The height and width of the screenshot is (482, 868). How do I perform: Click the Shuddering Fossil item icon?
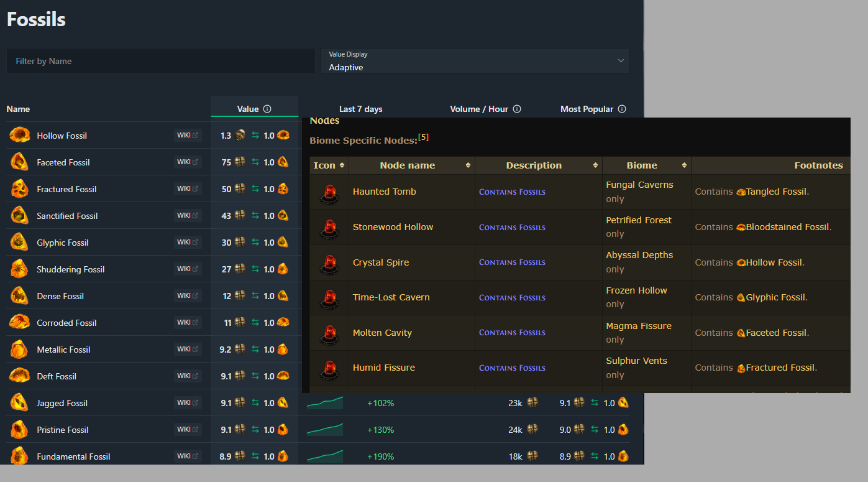[20, 269]
